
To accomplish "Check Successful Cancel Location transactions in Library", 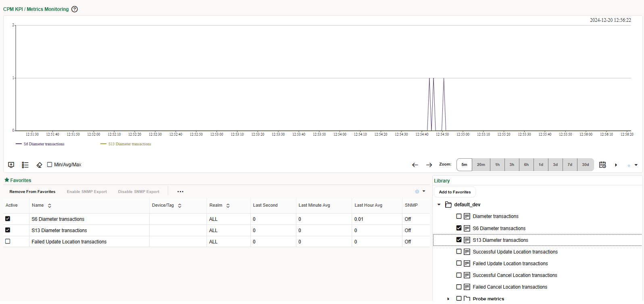I will click(459, 275).
